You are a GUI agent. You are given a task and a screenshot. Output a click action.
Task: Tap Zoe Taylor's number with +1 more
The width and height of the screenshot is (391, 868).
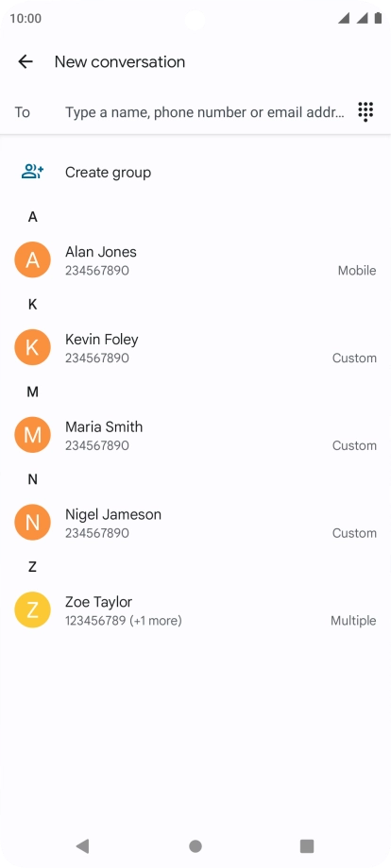click(x=124, y=621)
